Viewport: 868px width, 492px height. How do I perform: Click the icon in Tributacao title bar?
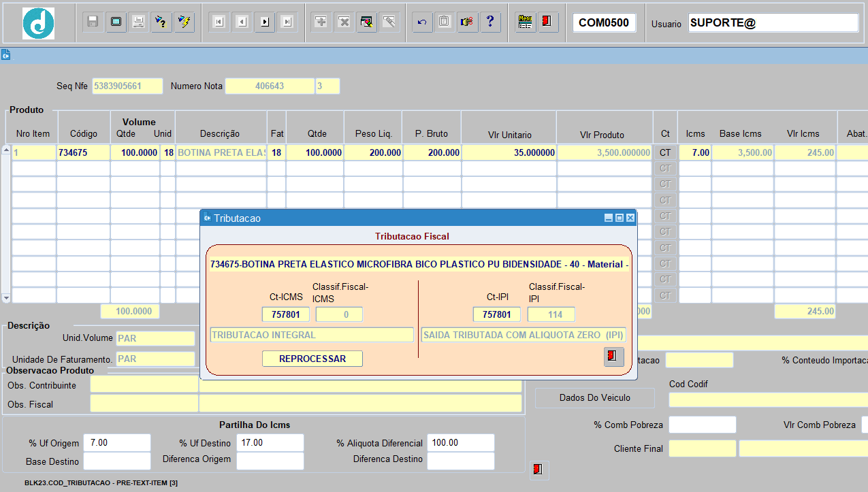click(x=208, y=218)
